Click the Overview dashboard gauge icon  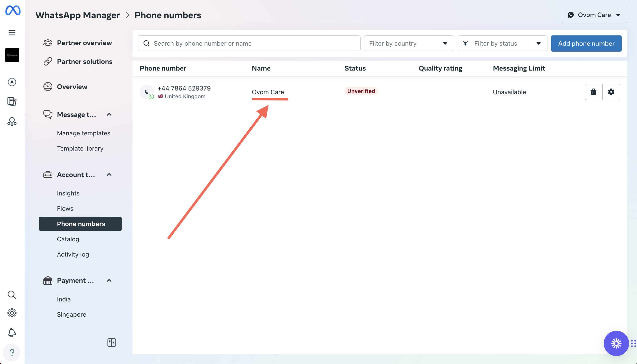(48, 87)
